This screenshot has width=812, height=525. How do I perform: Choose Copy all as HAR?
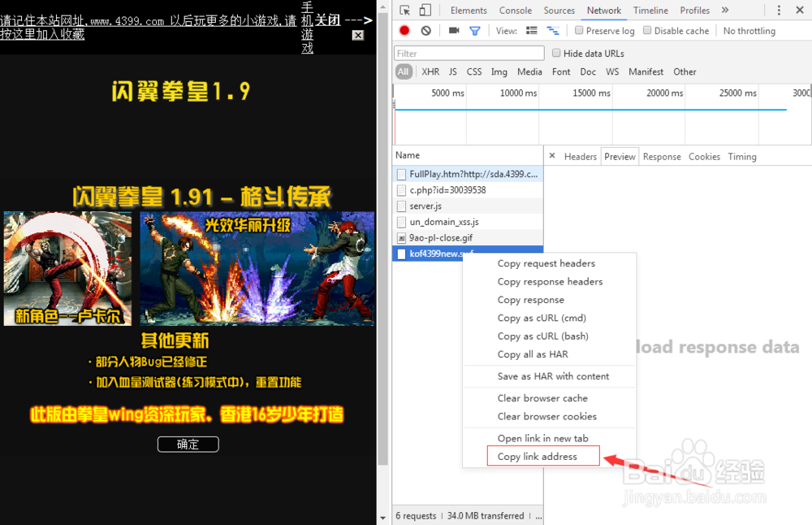coord(549,354)
